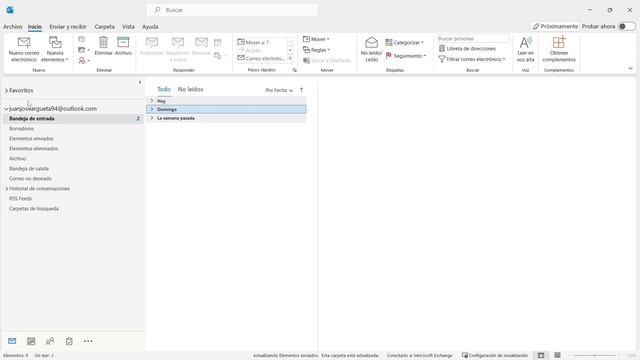The width and height of the screenshot is (640, 360).
Task: Open the Filtrar correo electrónico dropdown
Action: [x=472, y=59]
